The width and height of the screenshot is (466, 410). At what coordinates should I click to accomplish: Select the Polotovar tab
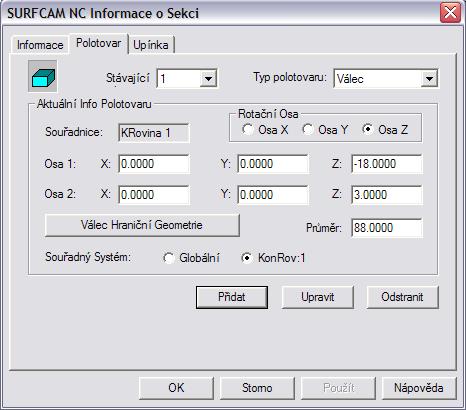pyautogui.click(x=98, y=43)
